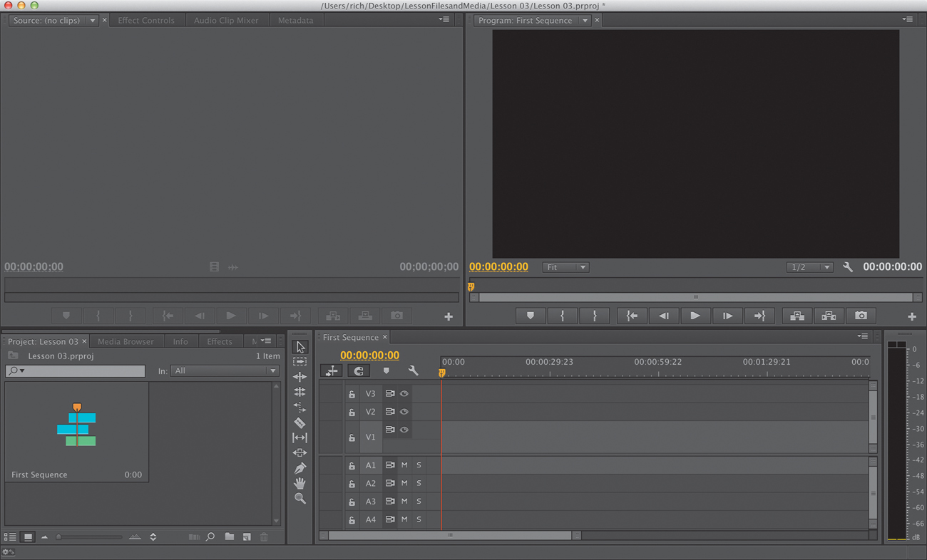Select the Selection arrow tool
Viewport: 927px width, 560px height.
coord(300,347)
